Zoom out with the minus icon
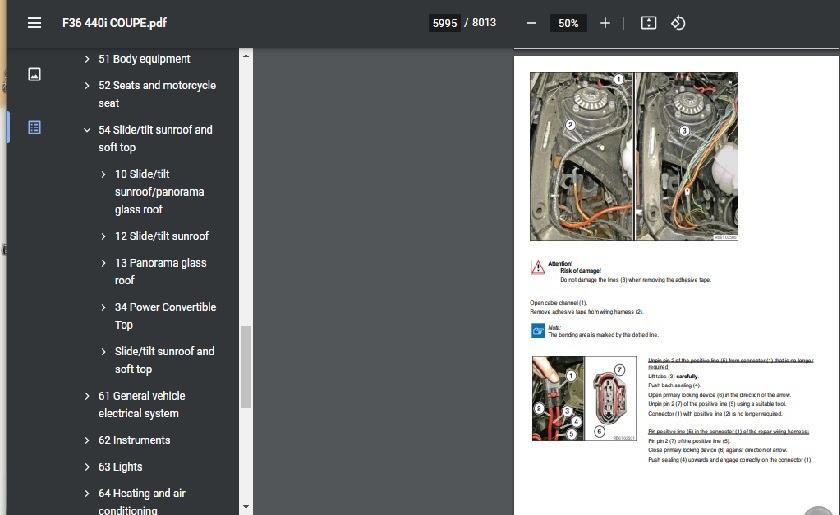Screen dimensions: 840x515 click(531, 23)
